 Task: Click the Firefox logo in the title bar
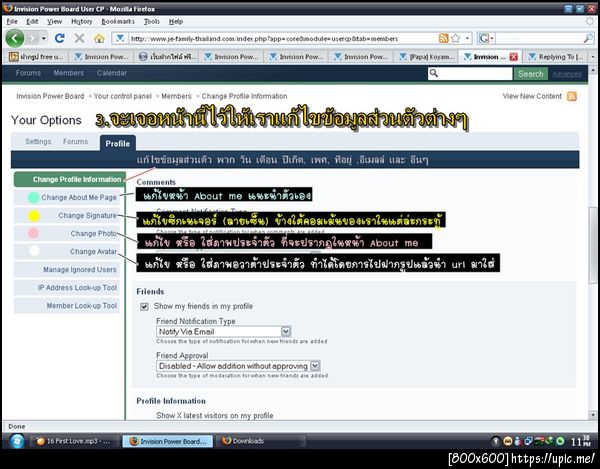point(7,8)
